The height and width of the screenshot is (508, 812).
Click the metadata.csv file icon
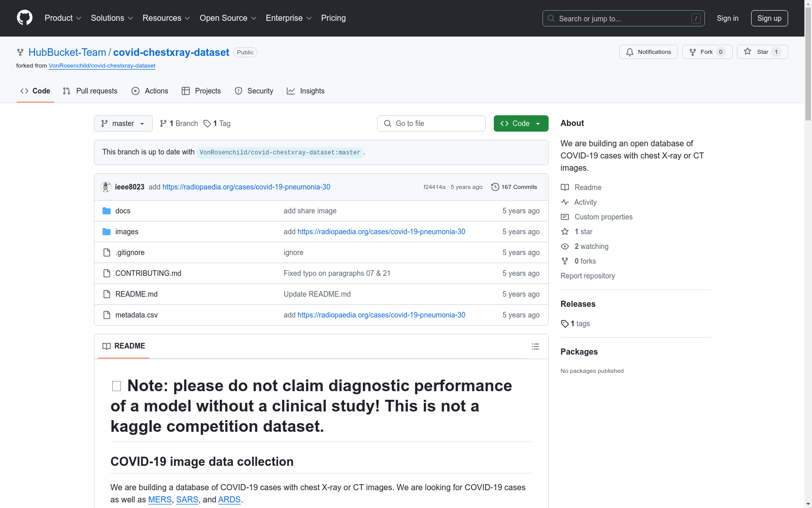pos(107,315)
